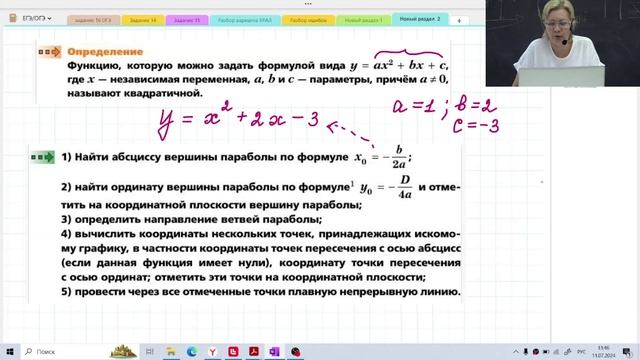The height and width of the screenshot is (360, 640).
Task: Launch Microsoft Edge from the taskbar
Action: pos(192,351)
